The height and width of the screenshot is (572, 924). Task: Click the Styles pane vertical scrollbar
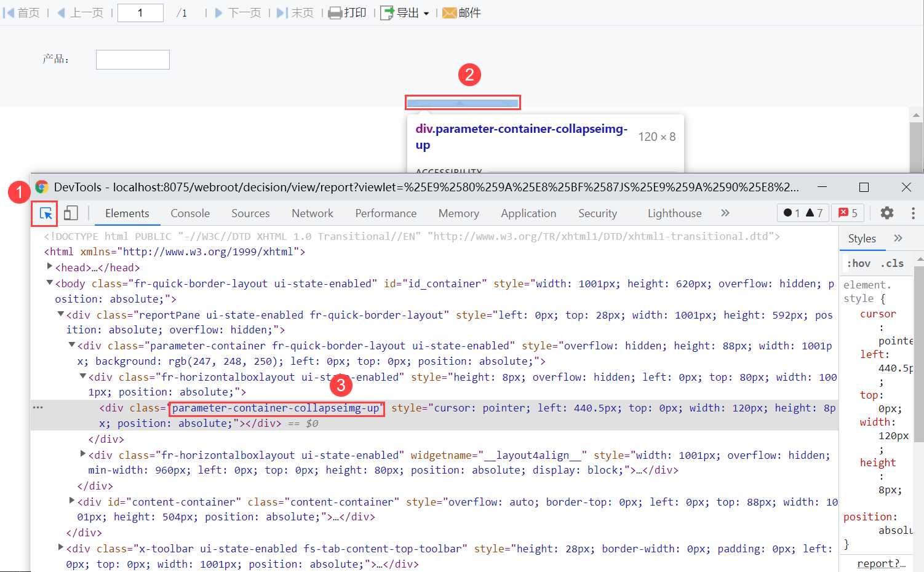919,354
